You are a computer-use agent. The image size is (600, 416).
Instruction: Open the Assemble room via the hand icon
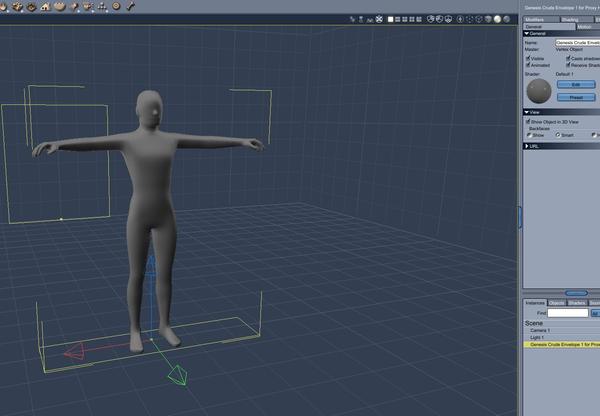coord(4,6)
